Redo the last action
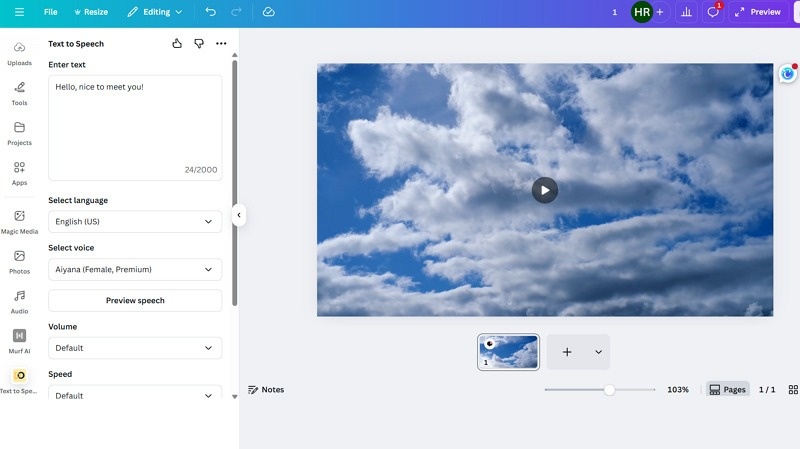Screen dimensions: 800x449 [x=236, y=12]
